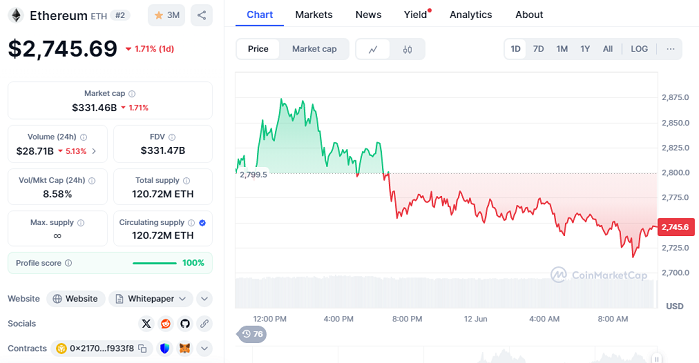This screenshot has width=699, height=363.
Task: Click Volume (24h) info icon
Action: 83,137
